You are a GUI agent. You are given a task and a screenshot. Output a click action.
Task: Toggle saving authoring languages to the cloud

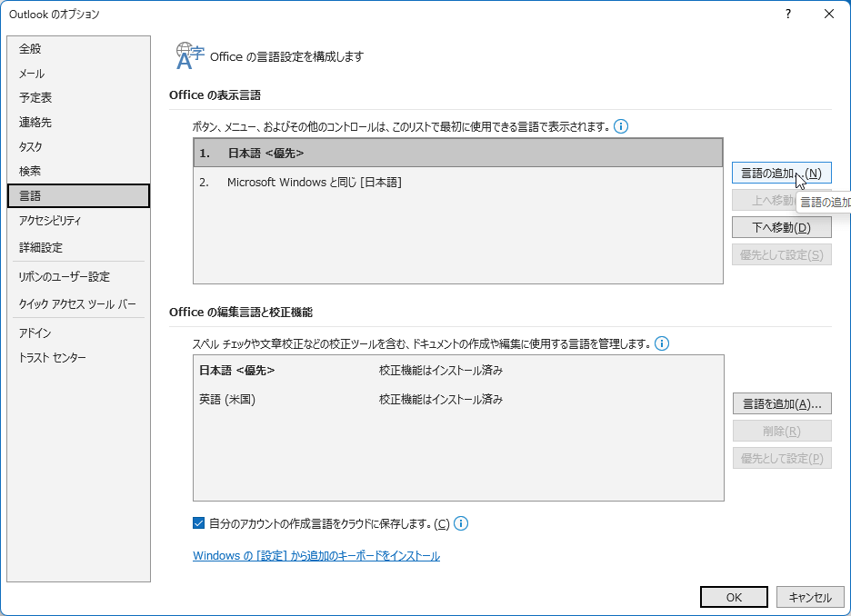click(198, 523)
